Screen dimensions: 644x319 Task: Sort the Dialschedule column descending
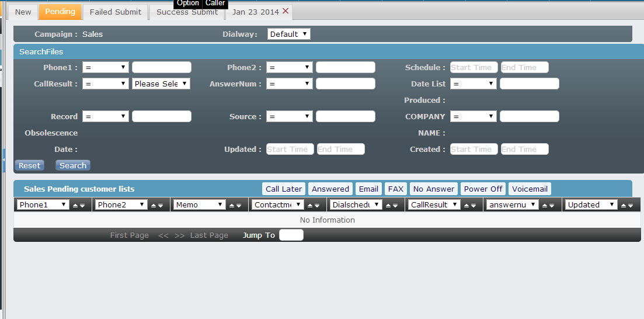(396, 205)
